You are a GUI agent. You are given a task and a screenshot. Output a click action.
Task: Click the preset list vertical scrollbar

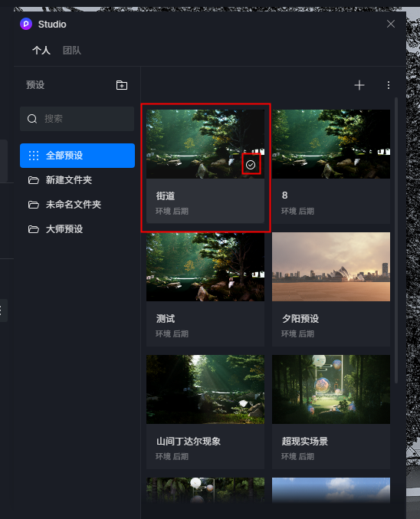point(396,240)
